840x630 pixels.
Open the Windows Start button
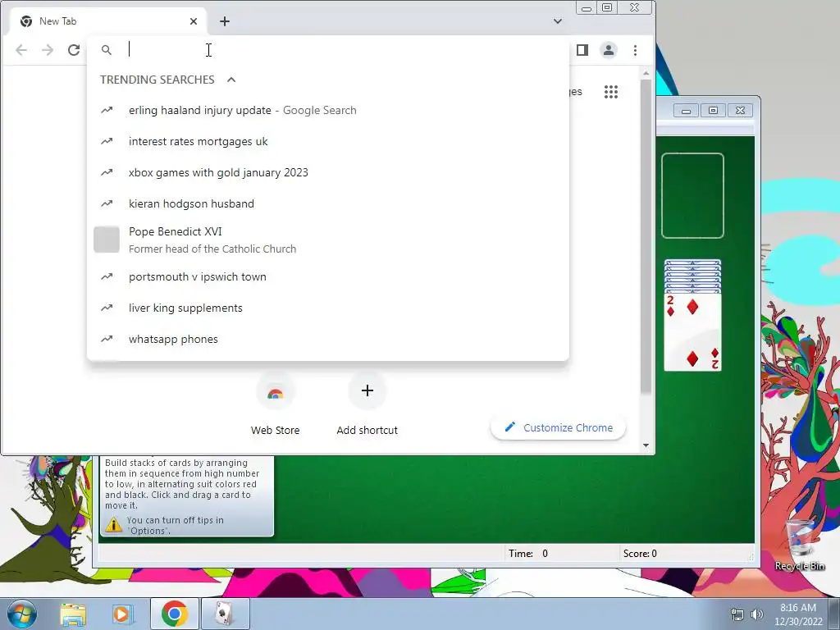click(x=22, y=614)
